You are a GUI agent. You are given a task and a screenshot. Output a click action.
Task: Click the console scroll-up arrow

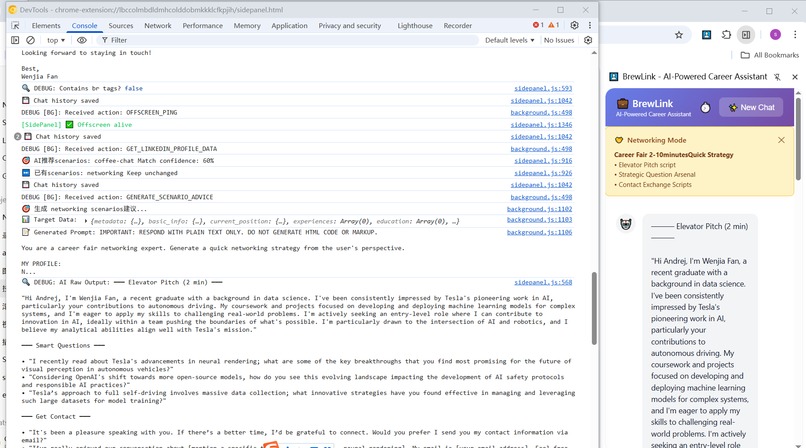pyautogui.click(x=594, y=53)
